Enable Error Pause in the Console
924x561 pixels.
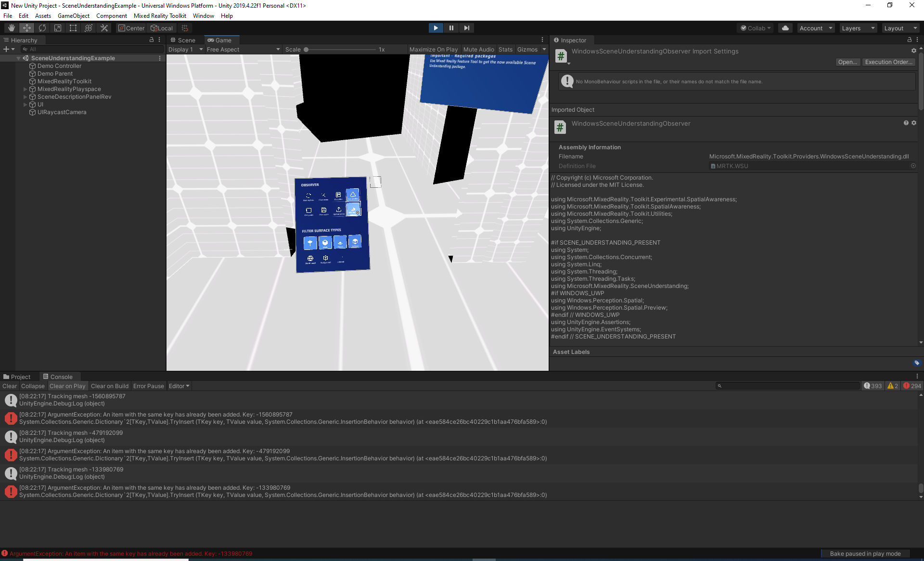pos(148,386)
